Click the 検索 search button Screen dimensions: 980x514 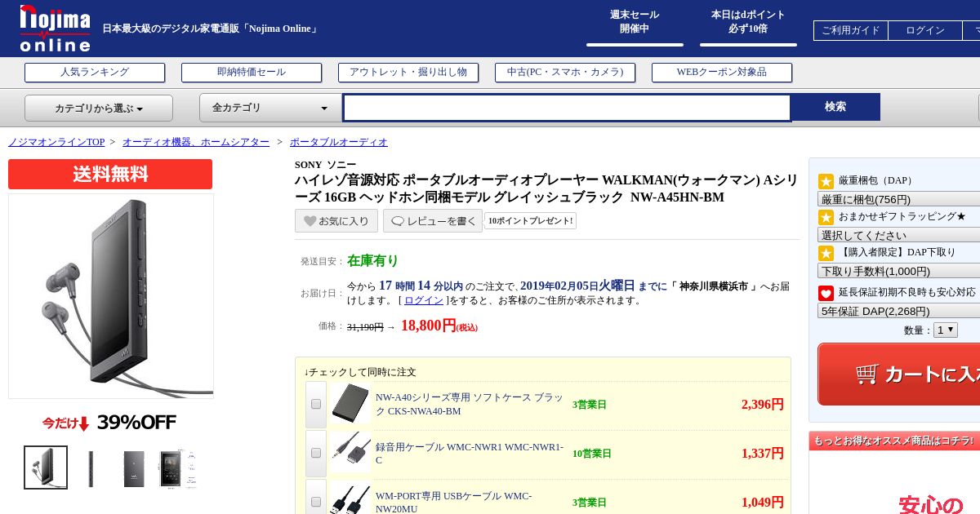[x=835, y=107]
